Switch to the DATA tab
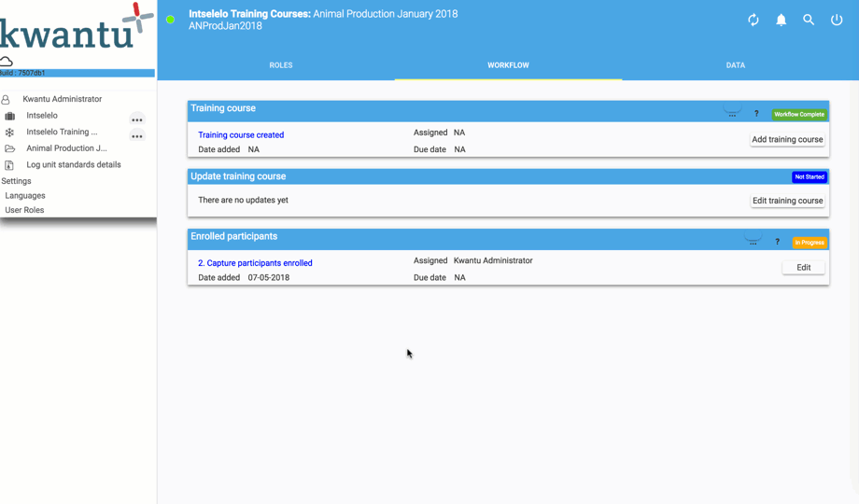Image resolution: width=859 pixels, height=504 pixels. click(736, 65)
